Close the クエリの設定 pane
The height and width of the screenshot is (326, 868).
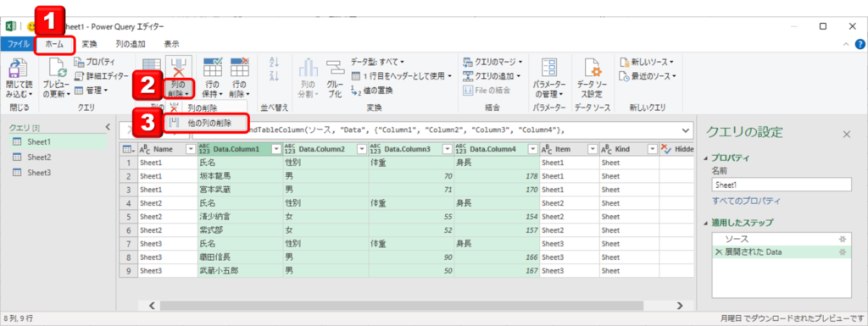click(847, 135)
